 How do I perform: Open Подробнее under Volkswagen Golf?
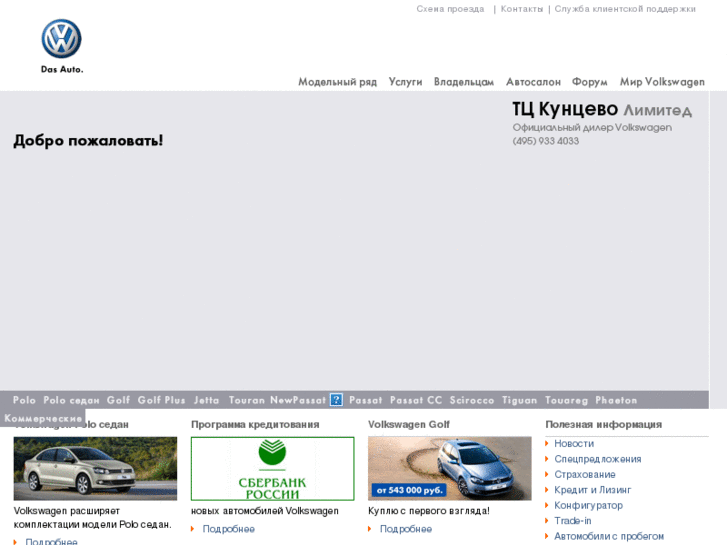point(406,529)
